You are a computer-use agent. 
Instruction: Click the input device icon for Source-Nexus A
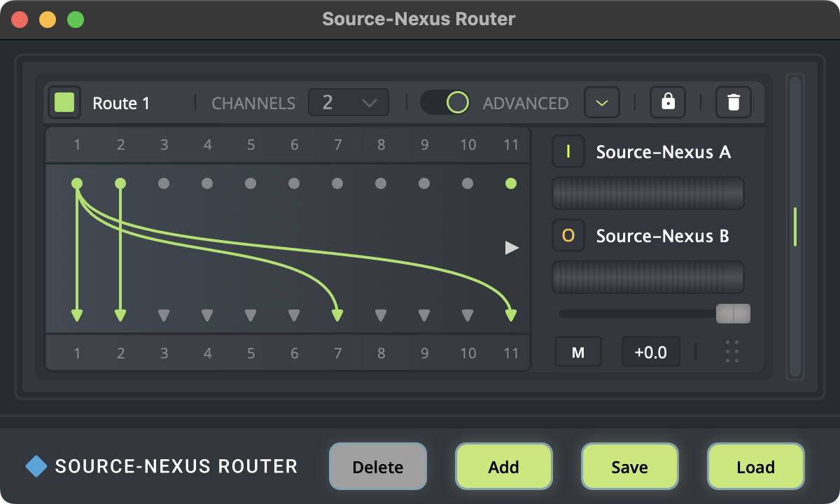[568, 152]
